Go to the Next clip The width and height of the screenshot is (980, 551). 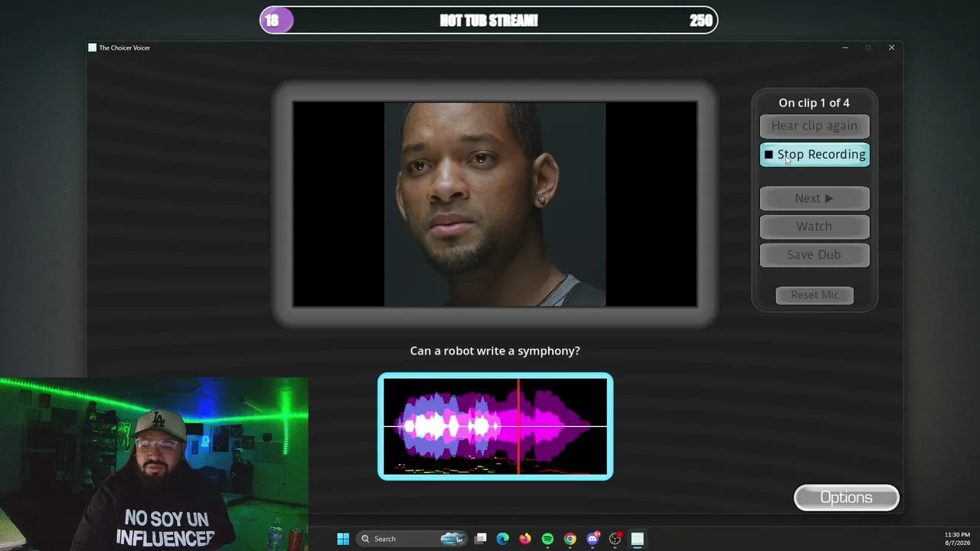pyautogui.click(x=814, y=198)
